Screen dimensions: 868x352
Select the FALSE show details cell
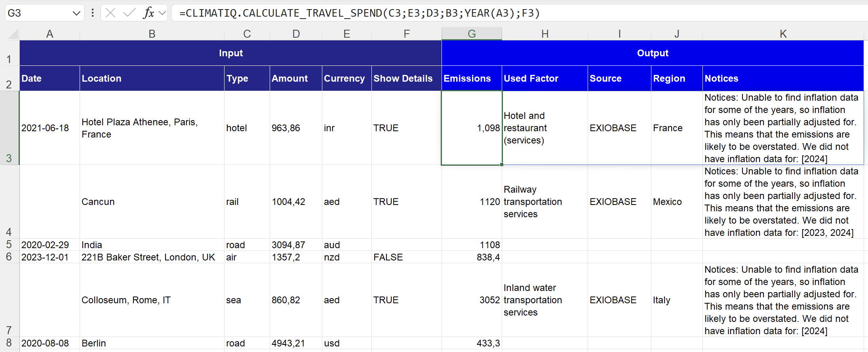point(407,257)
